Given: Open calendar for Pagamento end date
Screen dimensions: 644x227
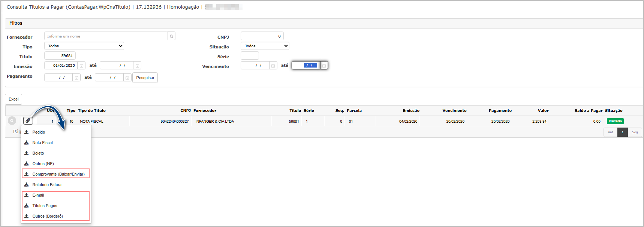Looking at the screenshot, I should 127,78.
